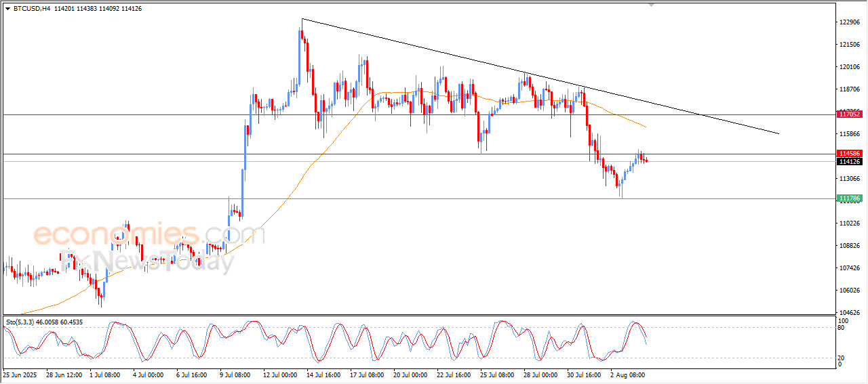This screenshot has width=868, height=384.
Task: Click the 4 Jul 00:00 time label
Action: (150, 374)
